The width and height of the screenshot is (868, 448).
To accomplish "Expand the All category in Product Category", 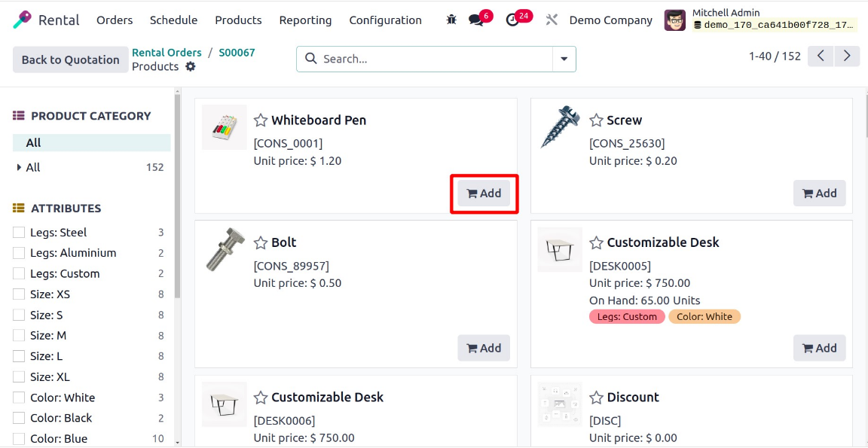I will [x=21, y=167].
